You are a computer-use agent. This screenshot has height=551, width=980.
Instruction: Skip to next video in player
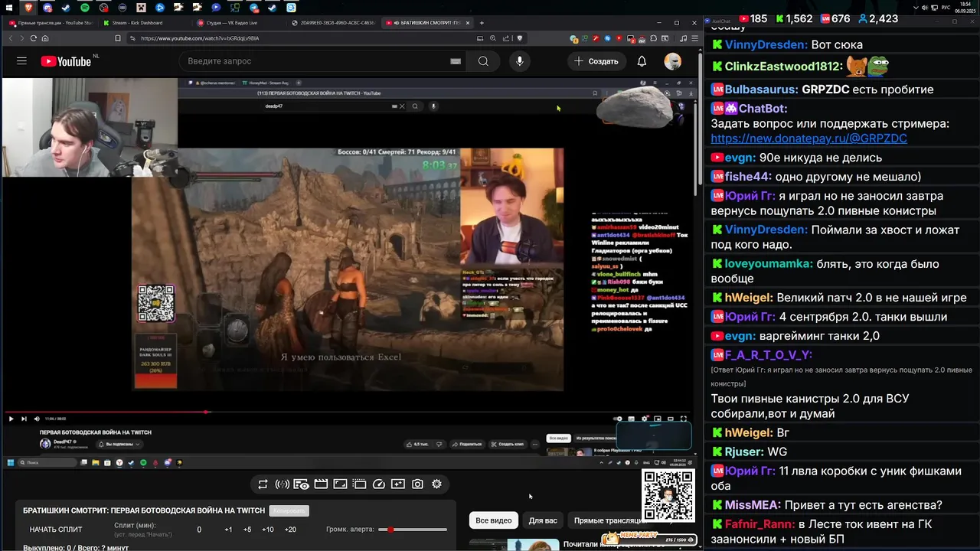[24, 419]
